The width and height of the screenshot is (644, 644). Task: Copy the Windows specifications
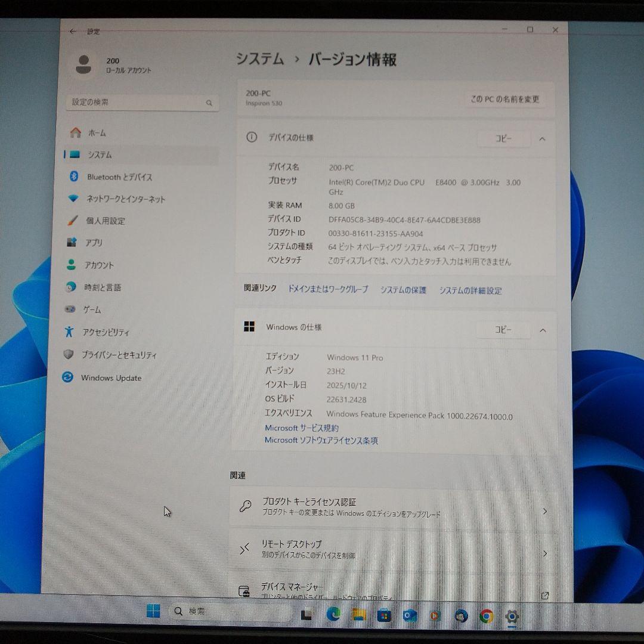coord(503,329)
